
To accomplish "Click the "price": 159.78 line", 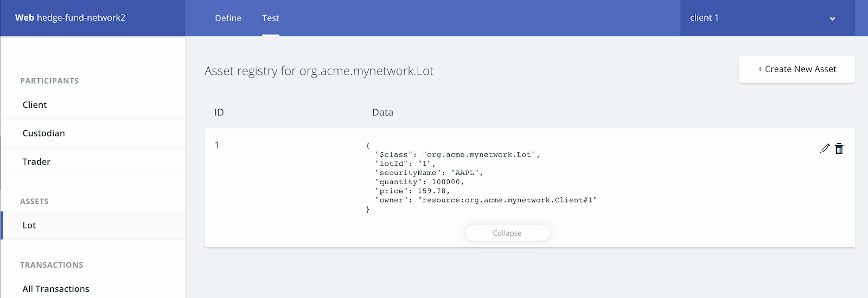I will 413,191.
